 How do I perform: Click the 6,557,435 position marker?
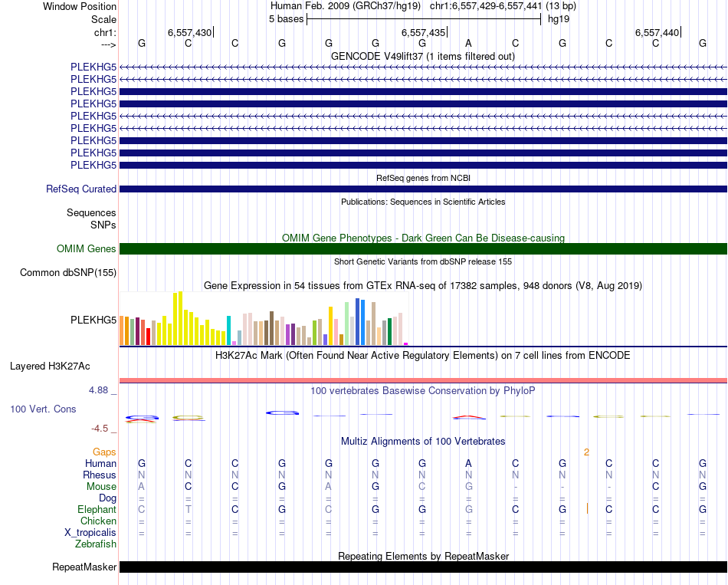[423, 32]
